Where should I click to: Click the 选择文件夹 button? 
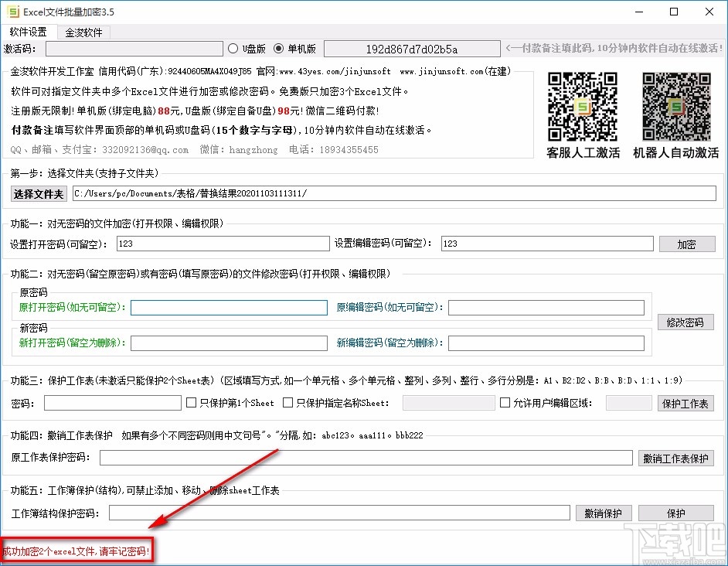coord(39,194)
